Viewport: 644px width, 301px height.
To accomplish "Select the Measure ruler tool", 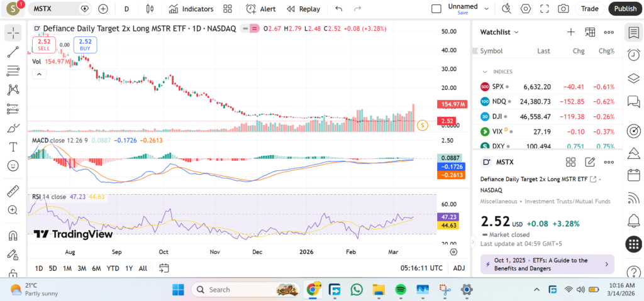I will coord(13,190).
